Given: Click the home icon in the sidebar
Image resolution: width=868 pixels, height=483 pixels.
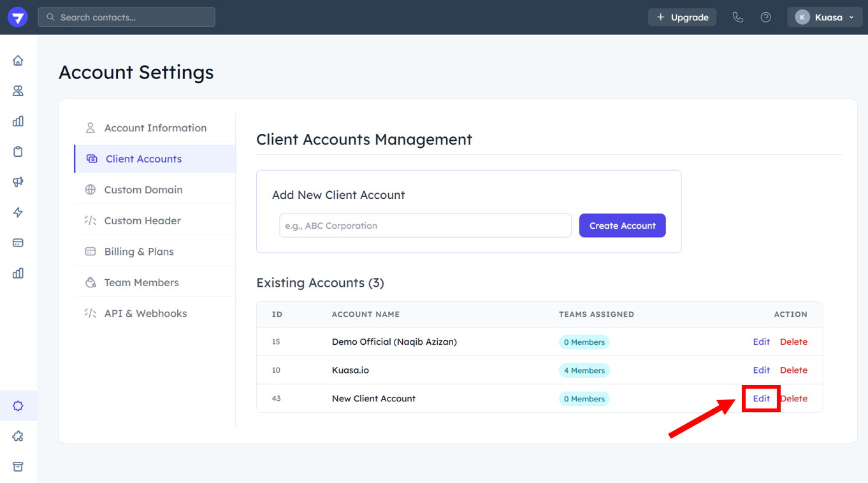Looking at the screenshot, I should point(18,61).
